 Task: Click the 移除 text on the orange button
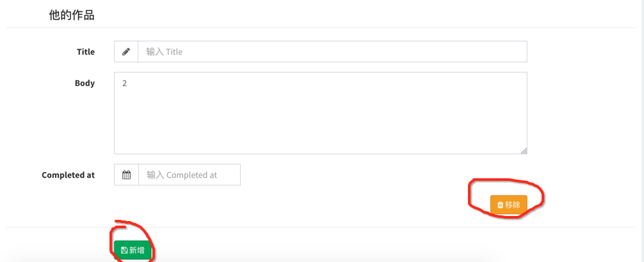tap(513, 205)
